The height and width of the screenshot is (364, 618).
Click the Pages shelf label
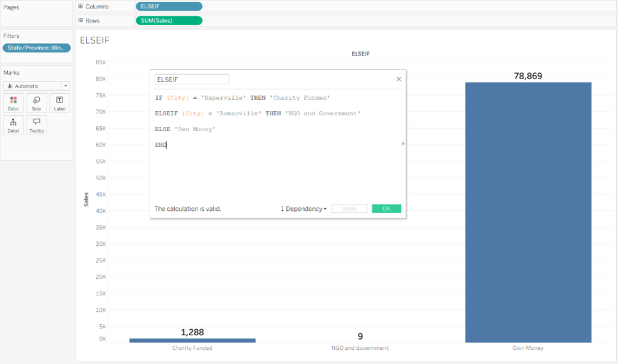coord(11,7)
